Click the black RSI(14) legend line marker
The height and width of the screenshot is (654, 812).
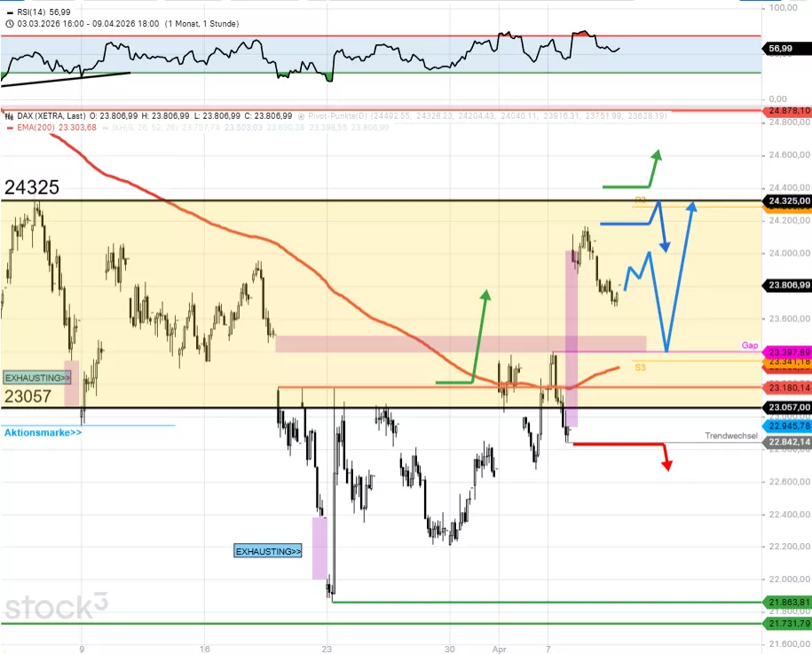coord(9,12)
